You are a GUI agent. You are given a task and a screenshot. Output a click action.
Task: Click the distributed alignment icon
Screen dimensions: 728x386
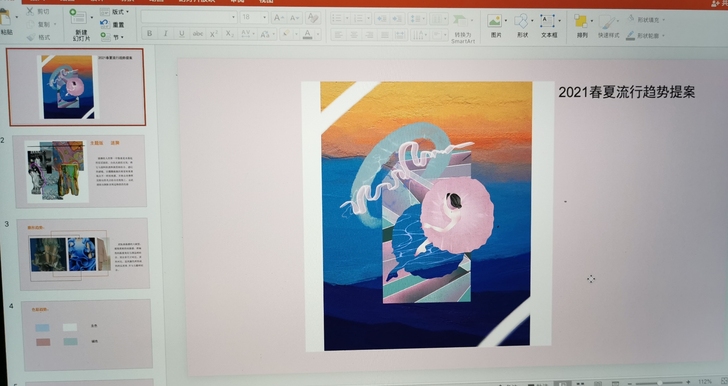point(400,35)
